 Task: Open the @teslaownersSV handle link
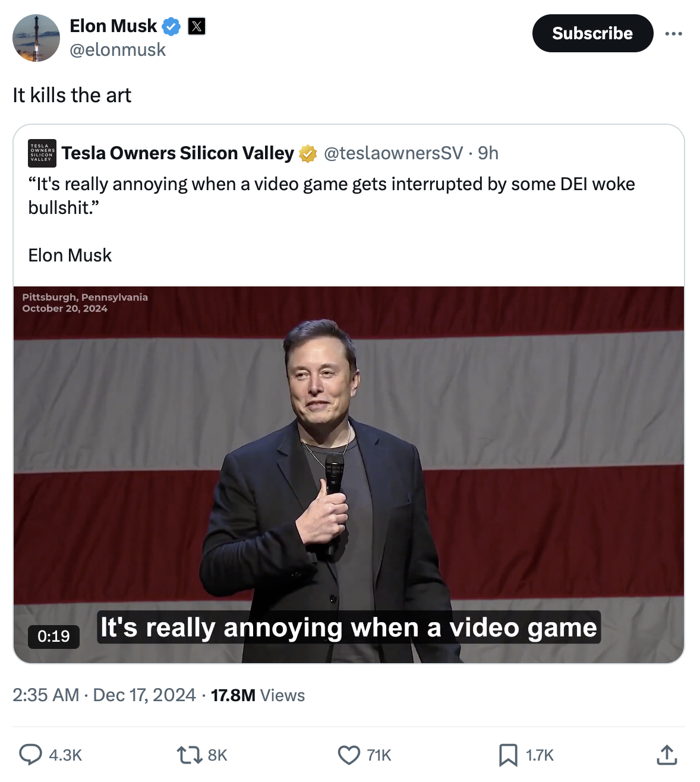pos(393,153)
